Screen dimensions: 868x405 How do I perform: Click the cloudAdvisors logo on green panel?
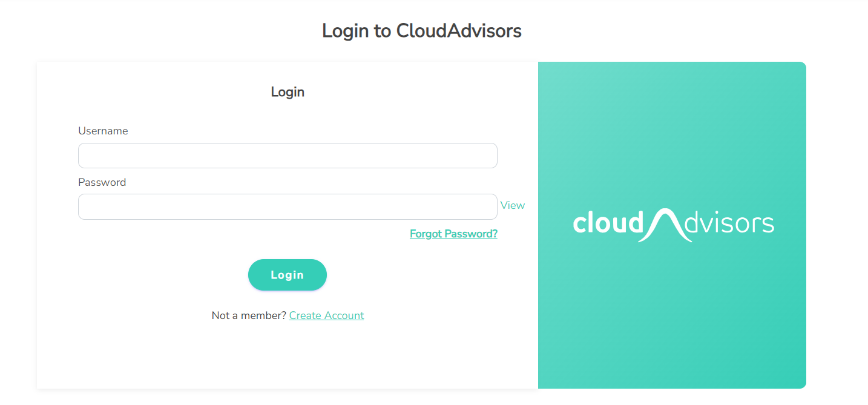[x=673, y=224]
